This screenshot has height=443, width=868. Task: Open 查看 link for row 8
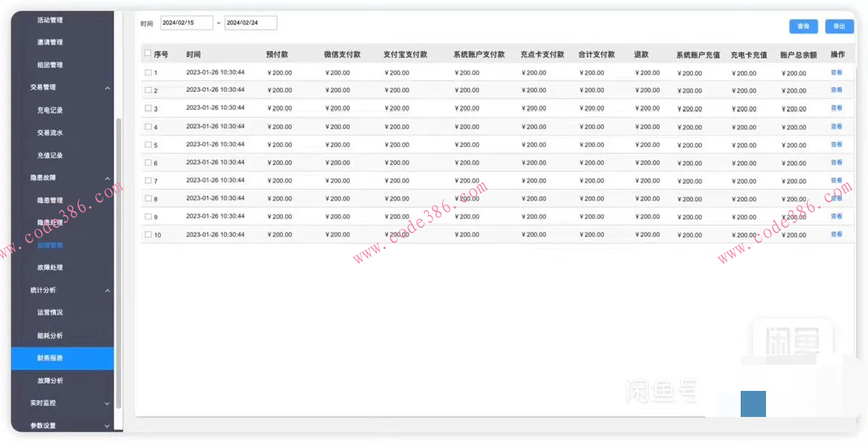(836, 198)
